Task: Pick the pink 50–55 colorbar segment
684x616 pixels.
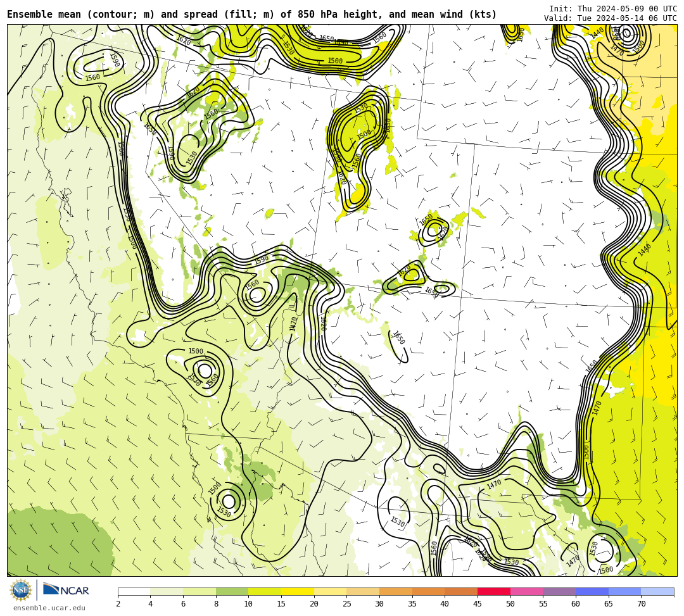Action: tap(526, 591)
